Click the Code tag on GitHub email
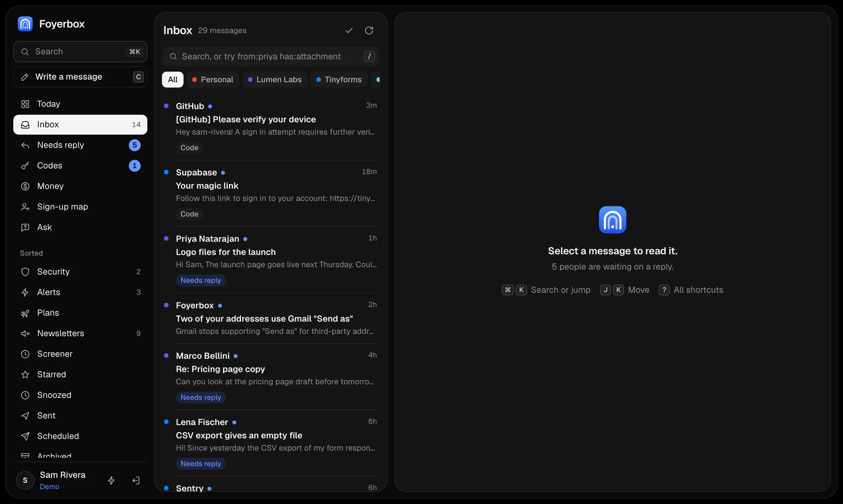 click(189, 148)
